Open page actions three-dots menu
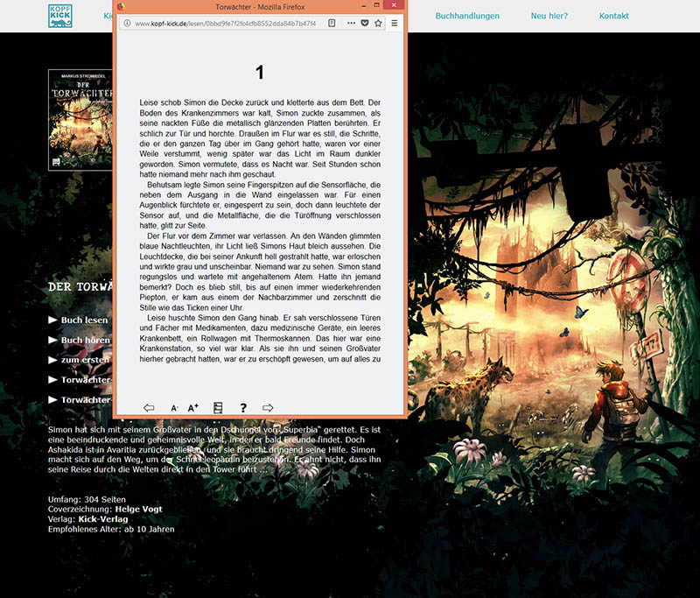The image size is (700, 598). tap(352, 23)
